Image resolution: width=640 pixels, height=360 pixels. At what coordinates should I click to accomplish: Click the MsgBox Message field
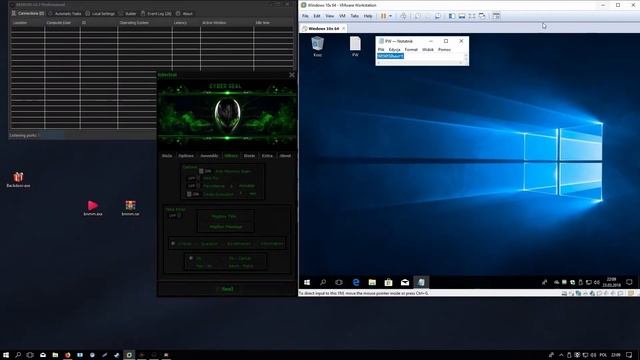point(225,227)
